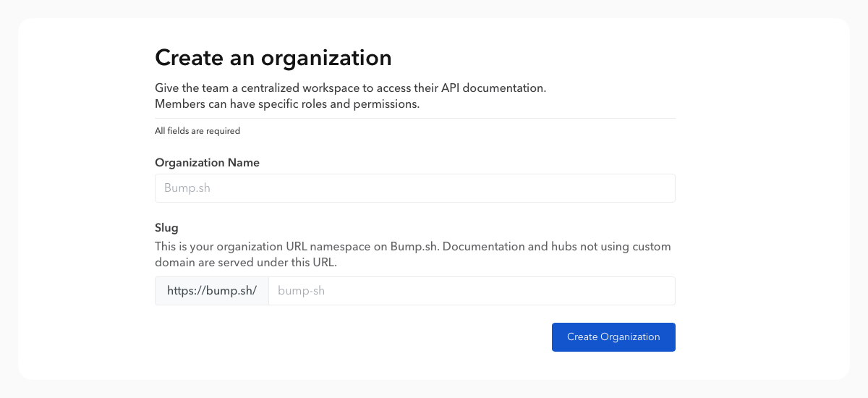This screenshot has width=868, height=398.
Task: Focus the slug input field
Action: pyautogui.click(x=472, y=291)
